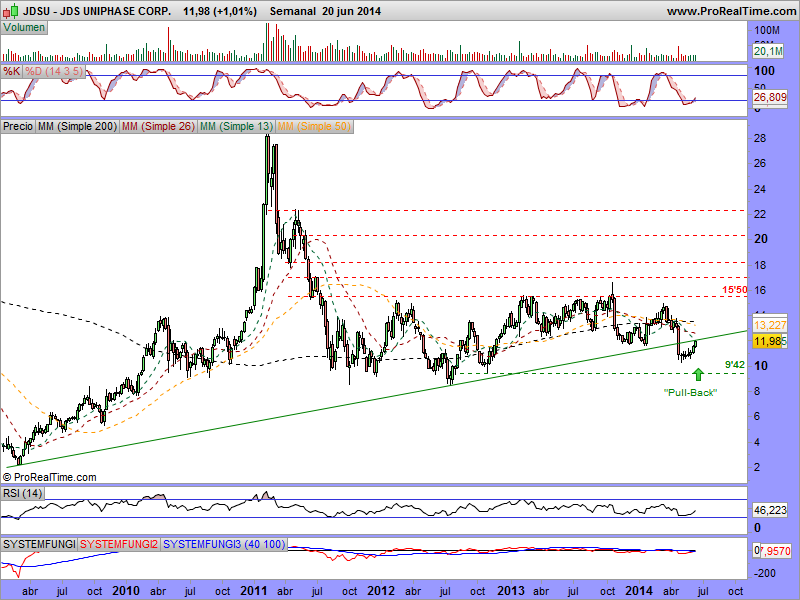The image size is (800, 600).
Task: Click the 2010 year label on the time axis
Action: coord(126,591)
